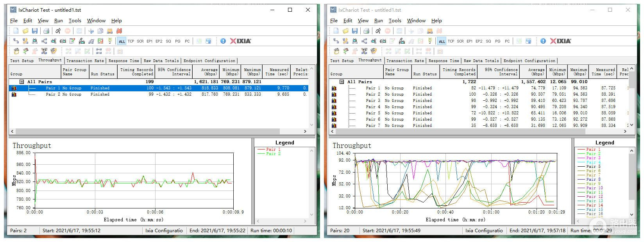Click the Save disk icon in right window

click(355, 31)
